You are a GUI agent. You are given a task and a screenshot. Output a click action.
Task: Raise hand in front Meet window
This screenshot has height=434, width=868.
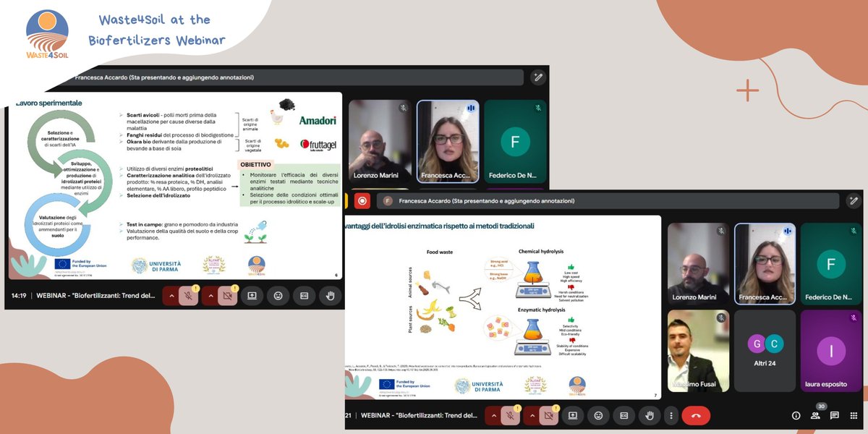[x=650, y=415]
